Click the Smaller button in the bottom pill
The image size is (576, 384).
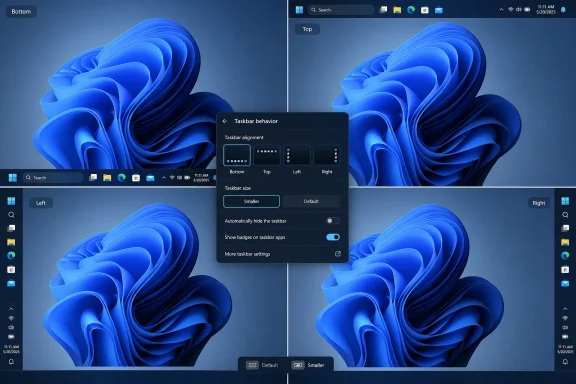309,365
